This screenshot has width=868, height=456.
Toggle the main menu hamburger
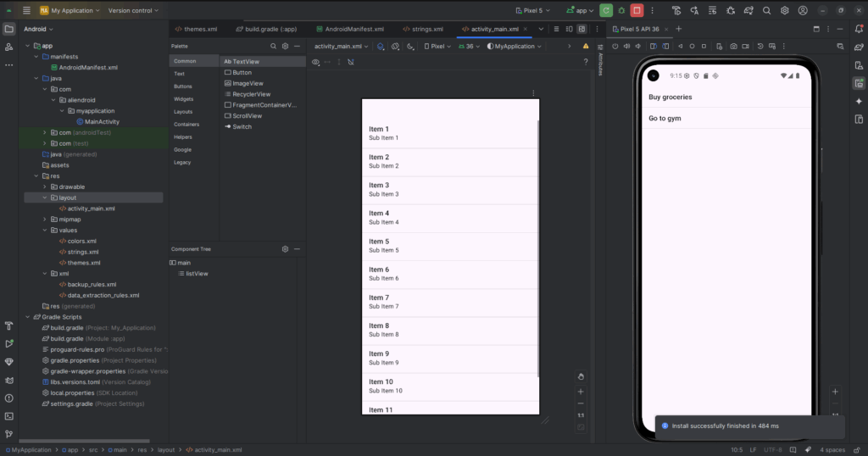26,10
